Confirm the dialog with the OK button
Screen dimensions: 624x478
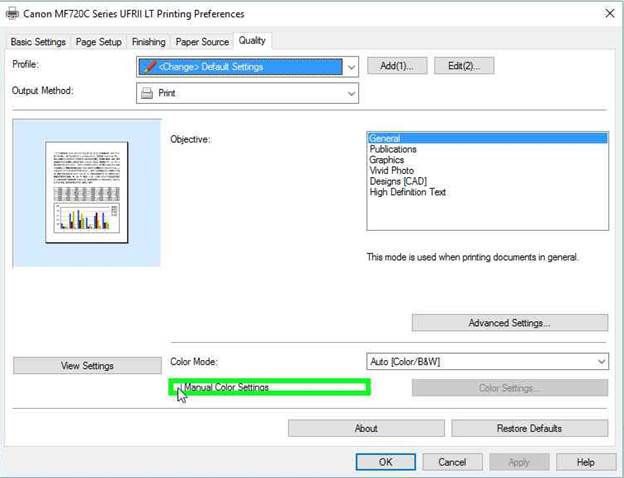[385, 462]
